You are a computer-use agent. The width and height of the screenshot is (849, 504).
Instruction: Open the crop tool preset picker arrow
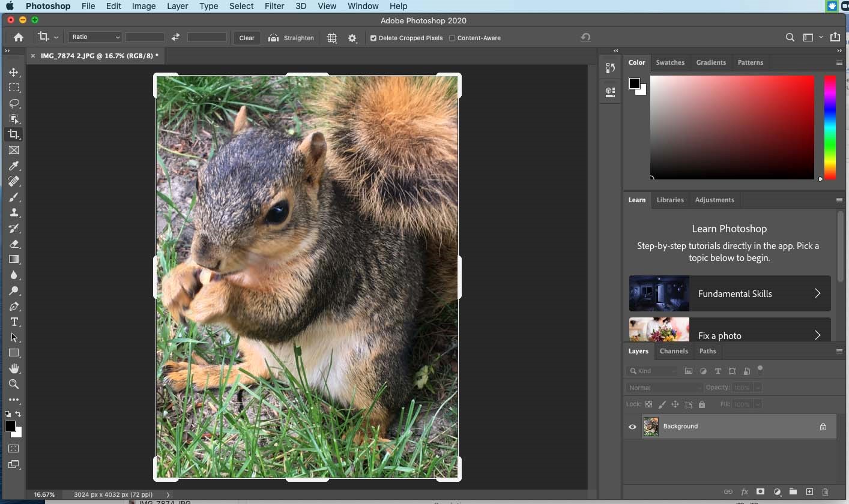point(56,37)
